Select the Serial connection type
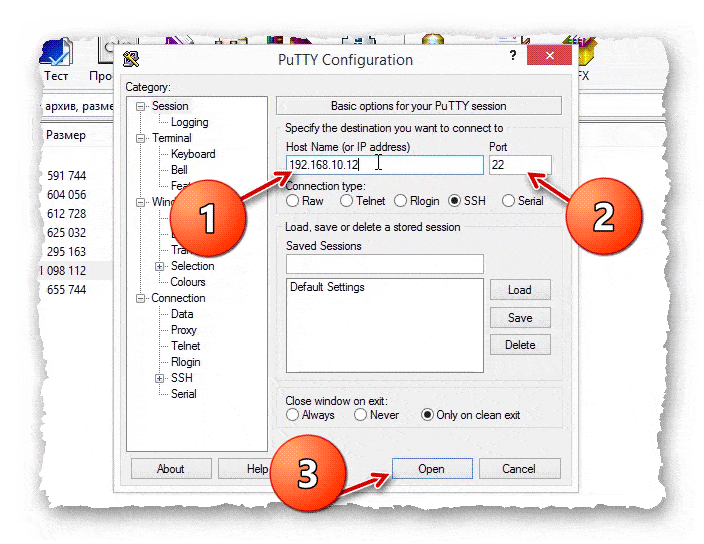This screenshot has width=704, height=544. 508,201
